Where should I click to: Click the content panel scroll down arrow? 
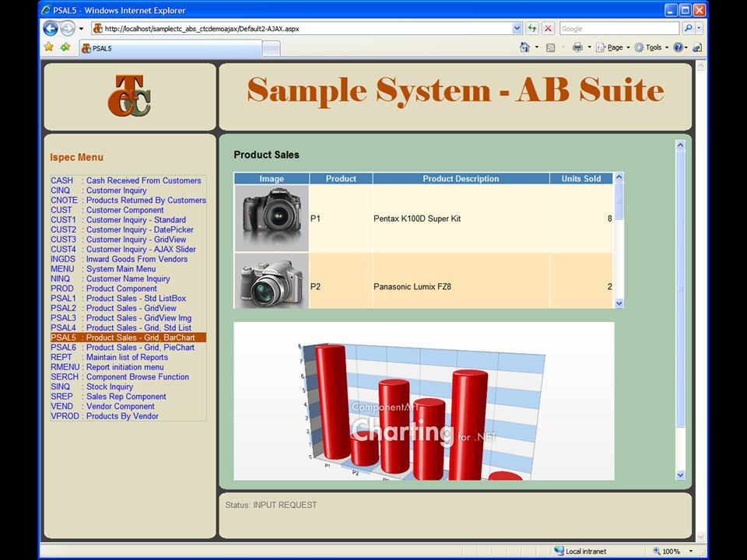pyautogui.click(x=680, y=474)
